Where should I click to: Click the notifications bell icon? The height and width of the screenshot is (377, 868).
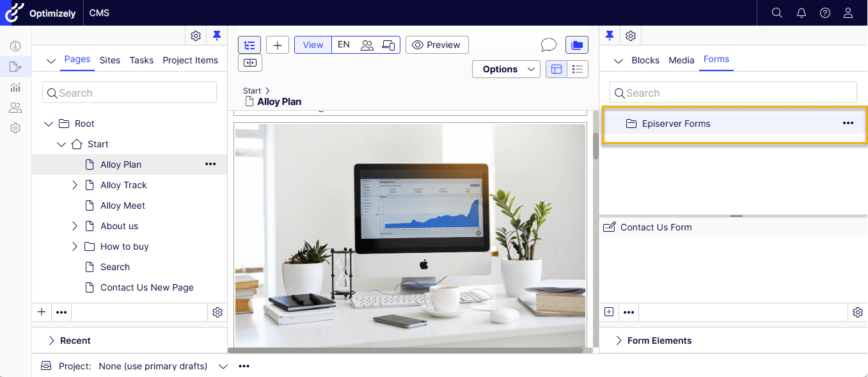pyautogui.click(x=801, y=13)
